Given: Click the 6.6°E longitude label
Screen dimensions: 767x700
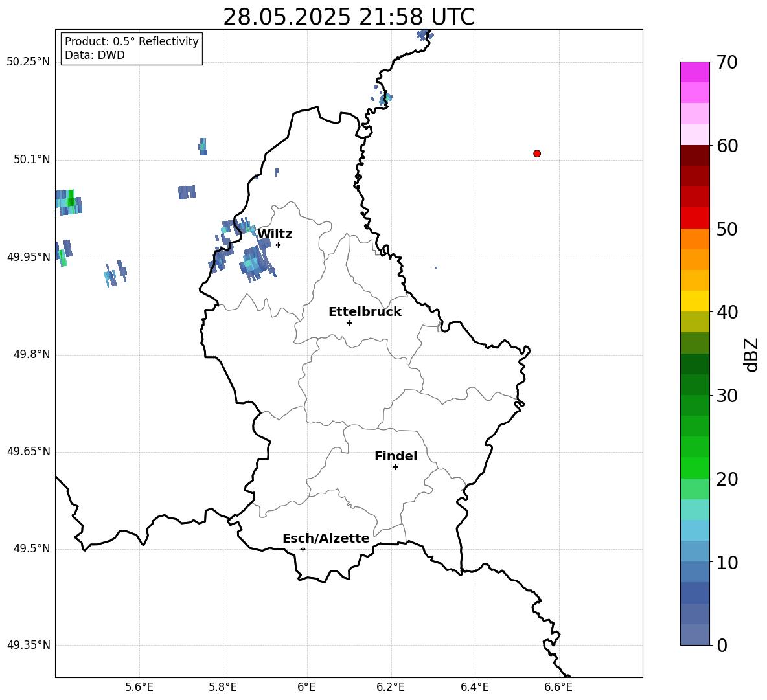Looking at the screenshot, I should click(x=558, y=687).
